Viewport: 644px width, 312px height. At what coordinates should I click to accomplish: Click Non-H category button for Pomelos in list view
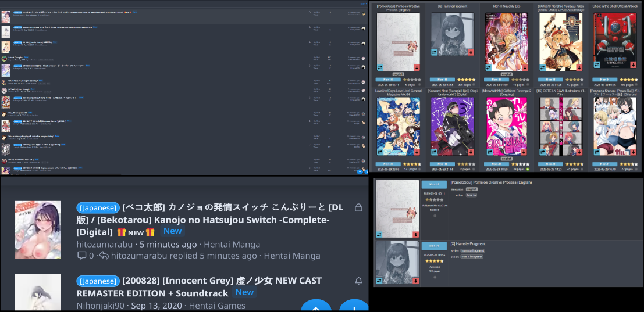point(434,185)
